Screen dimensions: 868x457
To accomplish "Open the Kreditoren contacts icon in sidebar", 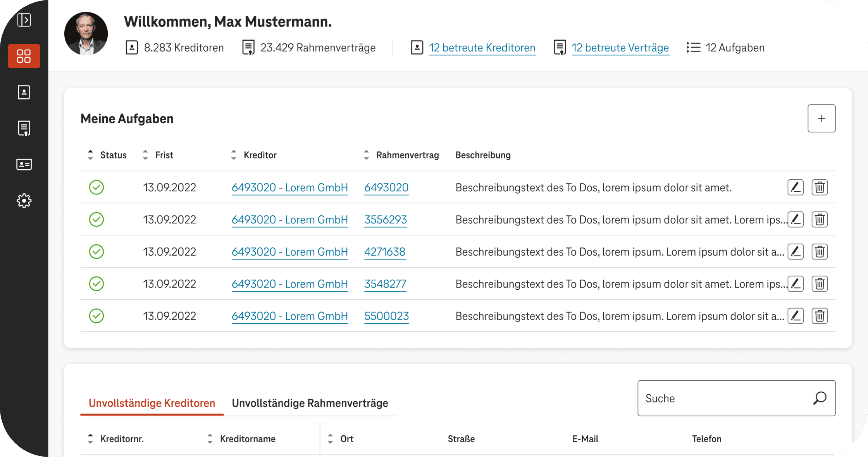I will tap(24, 92).
